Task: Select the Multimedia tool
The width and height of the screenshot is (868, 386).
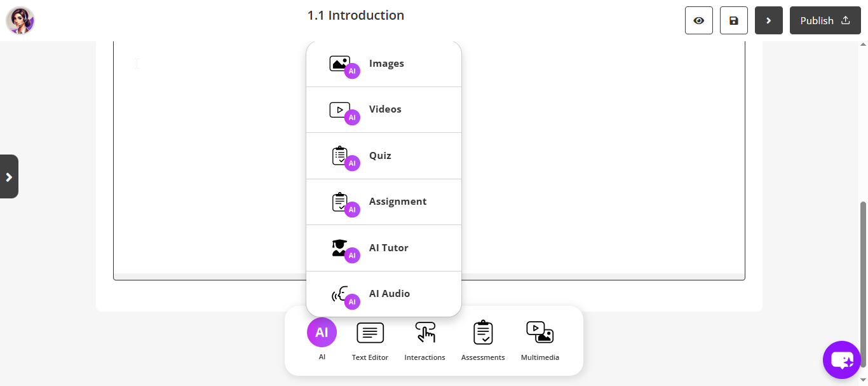Action: pyautogui.click(x=539, y=339)
